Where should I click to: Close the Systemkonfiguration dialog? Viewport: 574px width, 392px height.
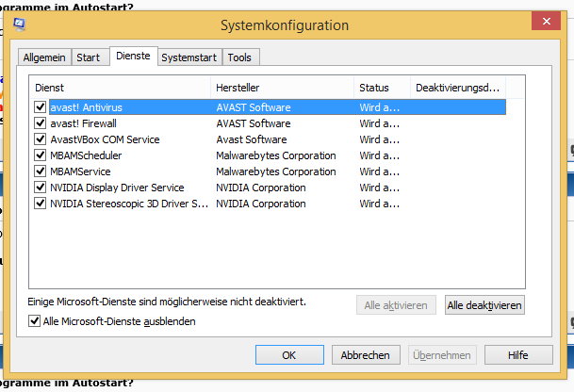(x=546, y=21)
